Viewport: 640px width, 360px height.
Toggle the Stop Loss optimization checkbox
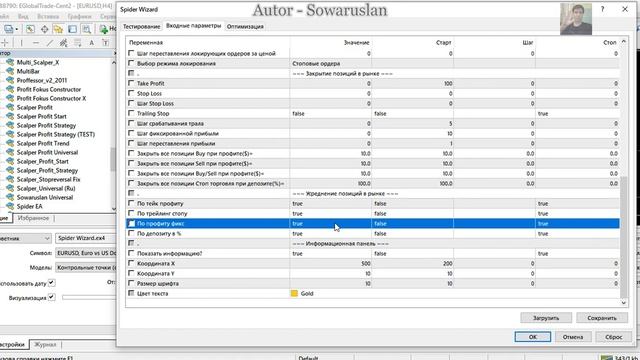(x=131, y=93)
